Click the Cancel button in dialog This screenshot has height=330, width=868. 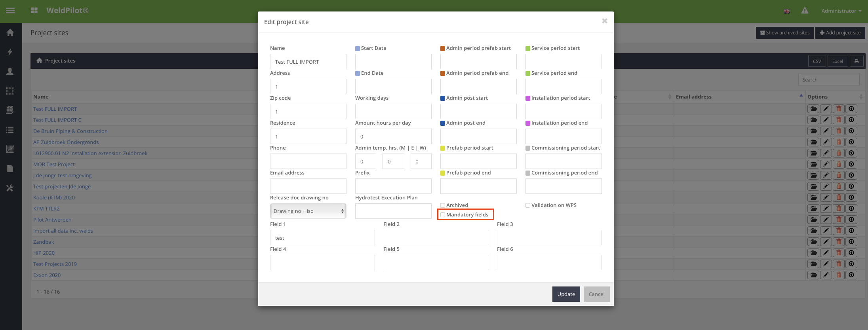596,294
